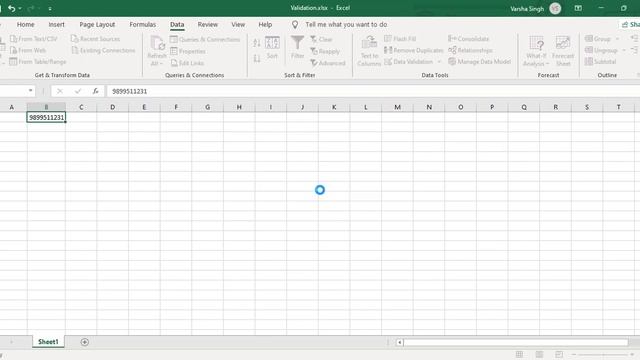
Task: Click the Refresh All button
Action: [157, 51]
